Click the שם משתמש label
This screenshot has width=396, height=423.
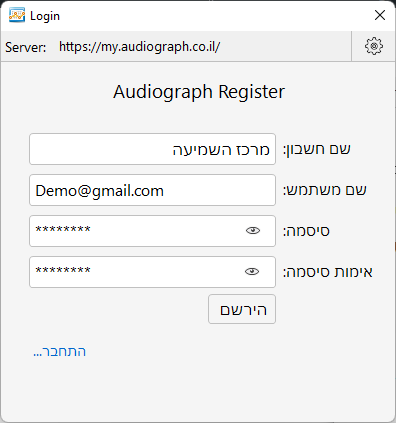click(325, 190)
